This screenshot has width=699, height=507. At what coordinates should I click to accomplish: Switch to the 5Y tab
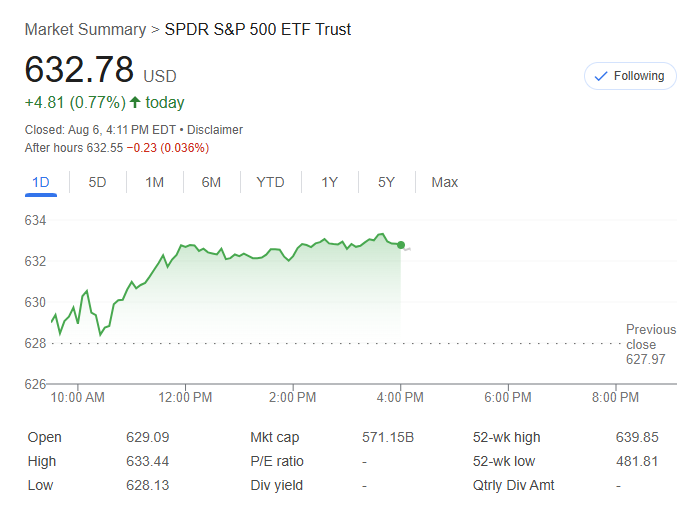[386, 182]
